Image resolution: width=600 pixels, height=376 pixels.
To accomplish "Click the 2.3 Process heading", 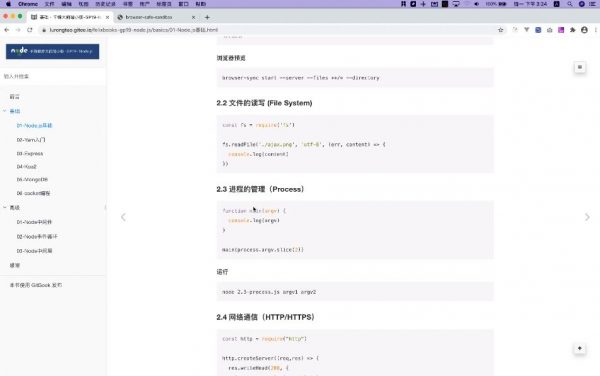I will point(260,189).
